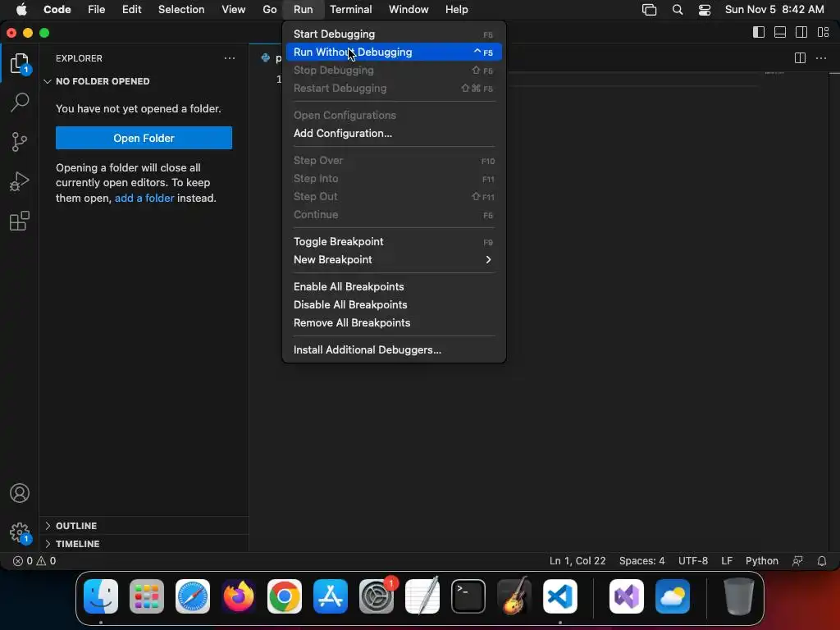
Task: Open Stage Manager menu bar icon
Action: tap(650, 10)
